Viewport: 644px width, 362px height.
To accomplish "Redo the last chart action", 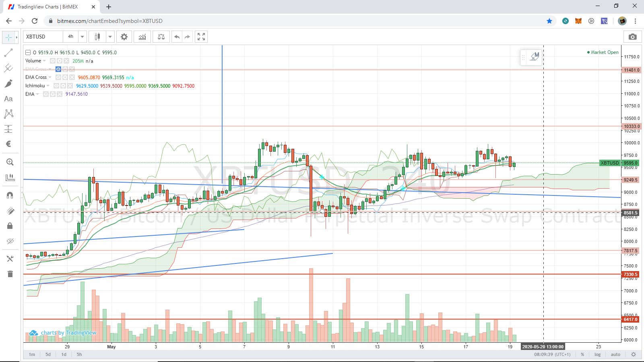I will (188, 37).
